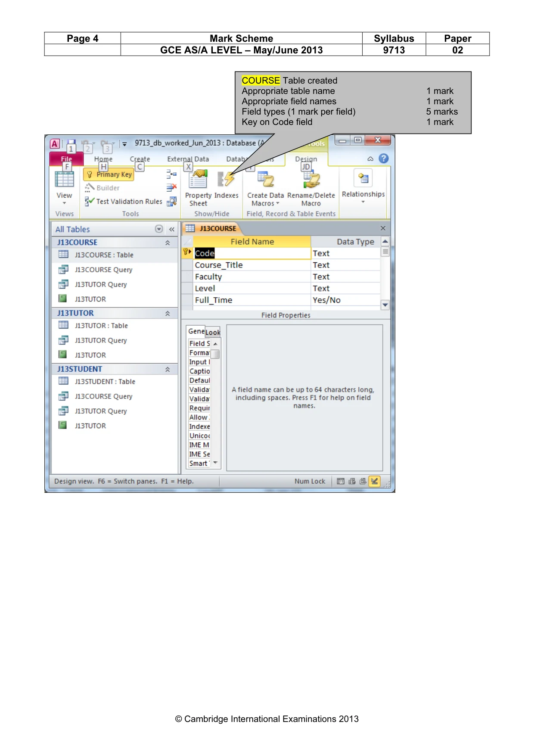Close the J13COURSE table document
Screen dimensions: 534x756
pos(383,228)
